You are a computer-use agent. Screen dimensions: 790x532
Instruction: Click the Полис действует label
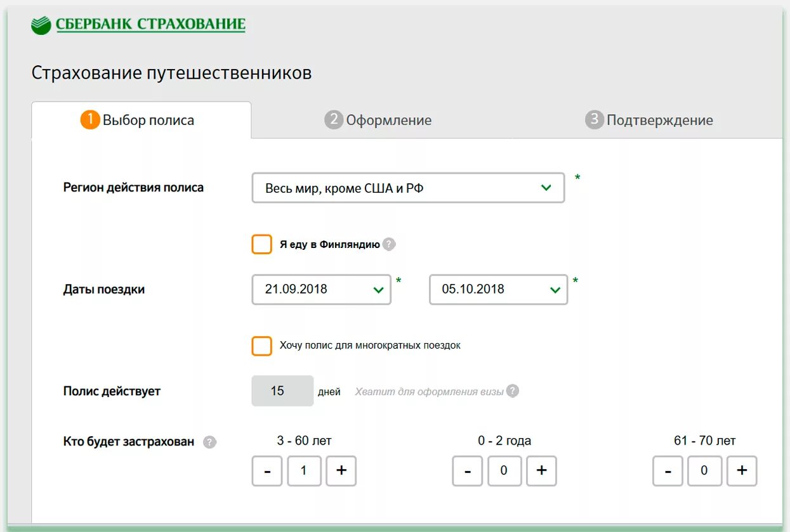coord(112,391)
